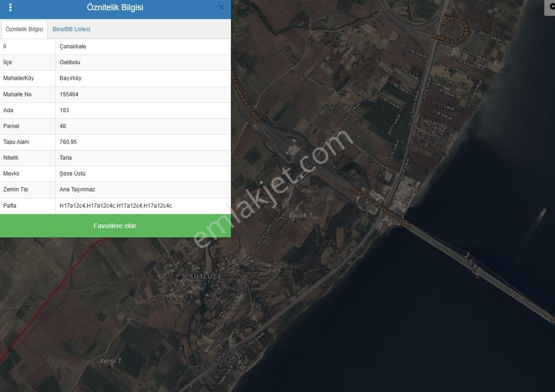555x392 pixels.
Task: Click the bridge shown on the map
Action: [475, 268]
